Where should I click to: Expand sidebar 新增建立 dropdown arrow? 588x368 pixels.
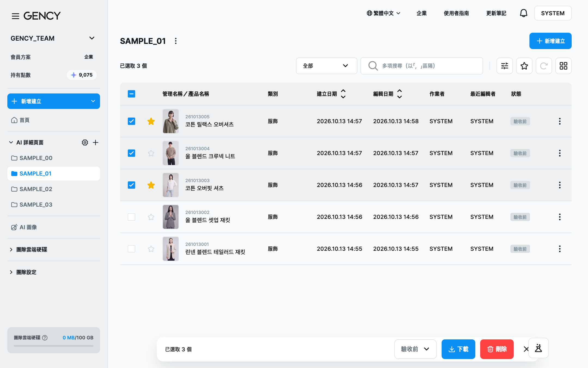click(x=93, y=101)
